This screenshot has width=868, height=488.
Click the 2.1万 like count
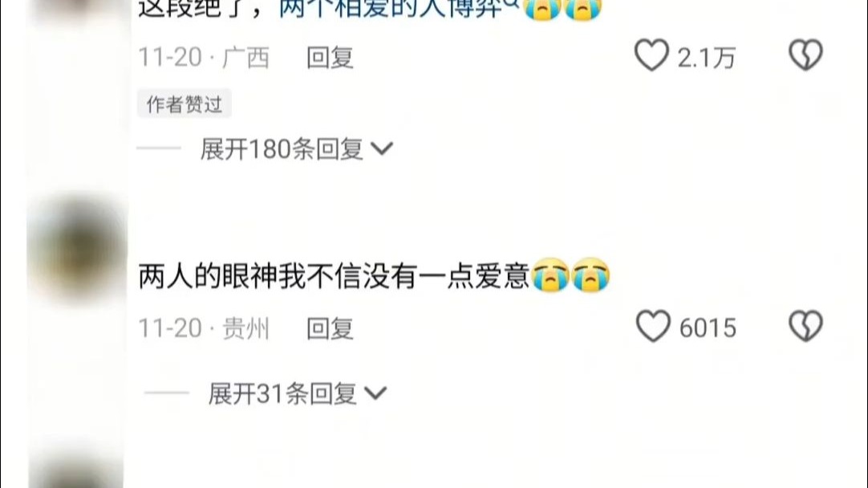coord(707,58)
